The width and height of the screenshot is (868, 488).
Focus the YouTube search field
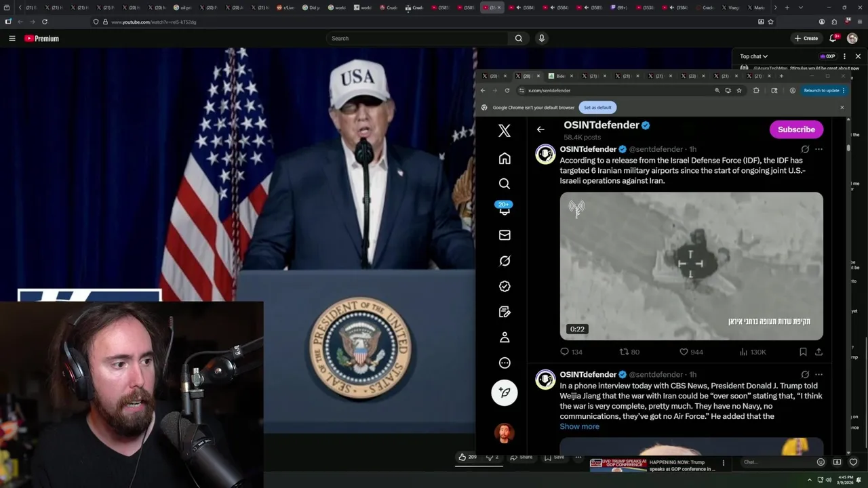tap(417, 38)
